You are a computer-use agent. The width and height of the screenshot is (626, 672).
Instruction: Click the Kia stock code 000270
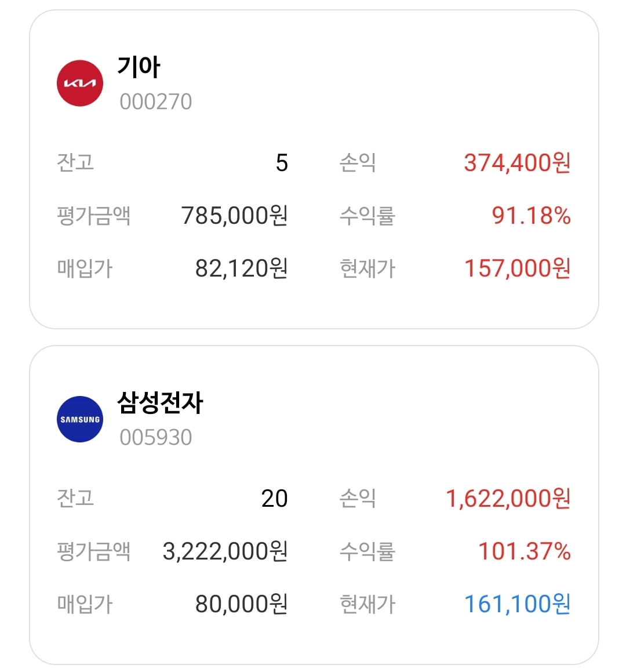coord(155,101)
